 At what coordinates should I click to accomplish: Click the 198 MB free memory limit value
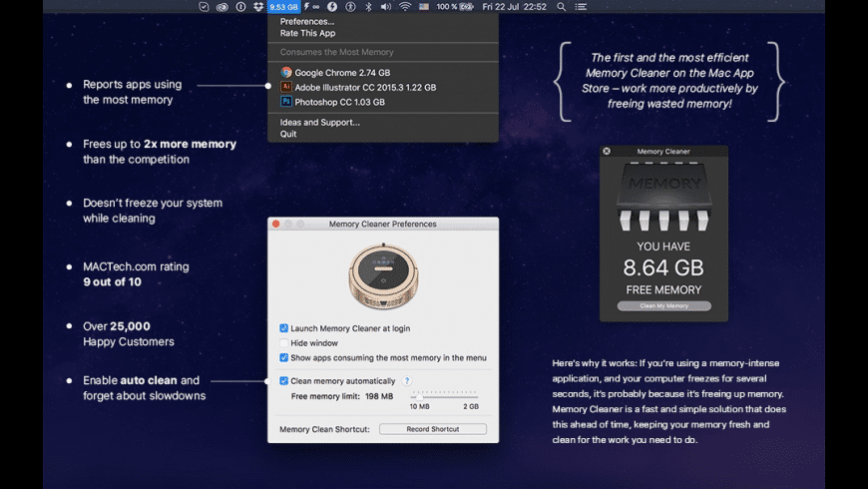[x=379, y=396]
